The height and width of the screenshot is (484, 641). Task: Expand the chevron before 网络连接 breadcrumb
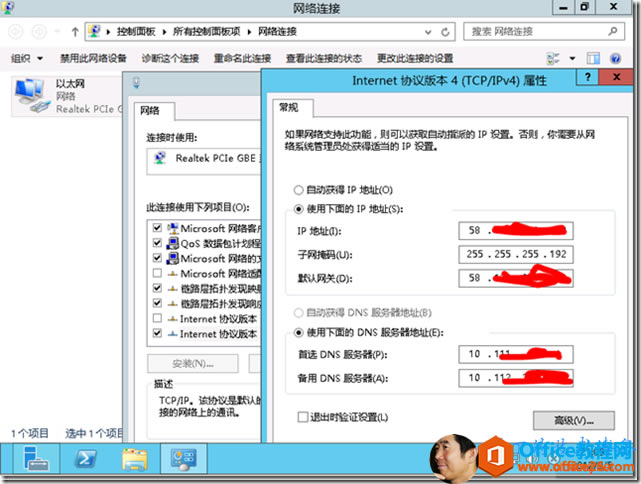(249, 32)
